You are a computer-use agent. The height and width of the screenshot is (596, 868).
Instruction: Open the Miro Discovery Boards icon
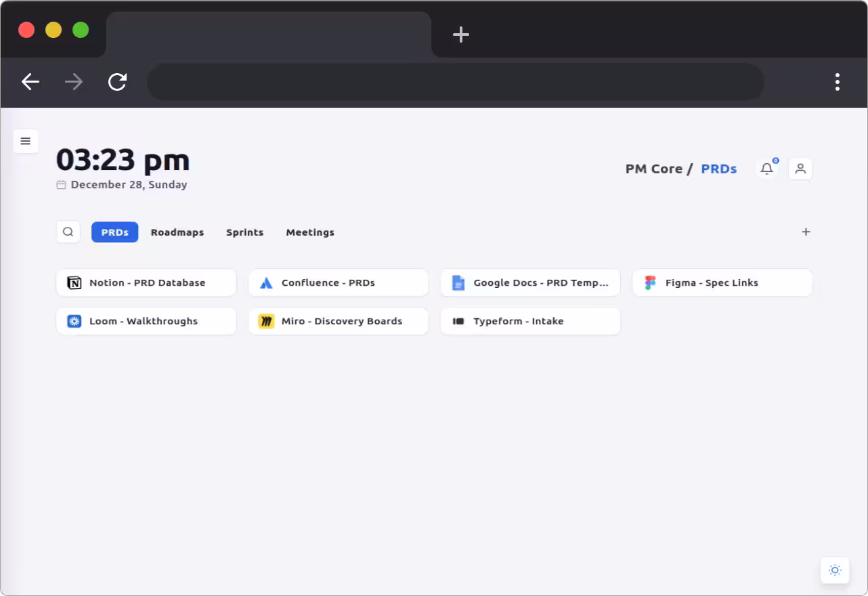[x=266, y=321]
